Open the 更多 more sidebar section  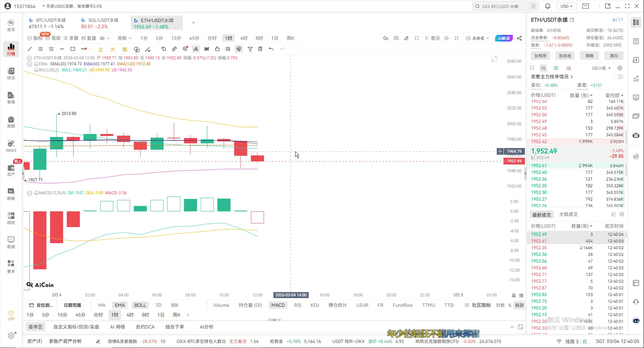[11, 267]
